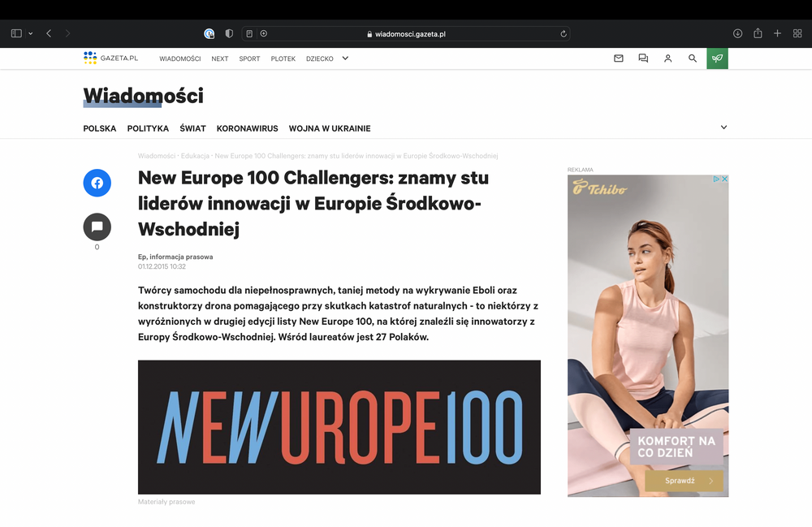Click the date 01.12.2015 10:32

[162, 266]
